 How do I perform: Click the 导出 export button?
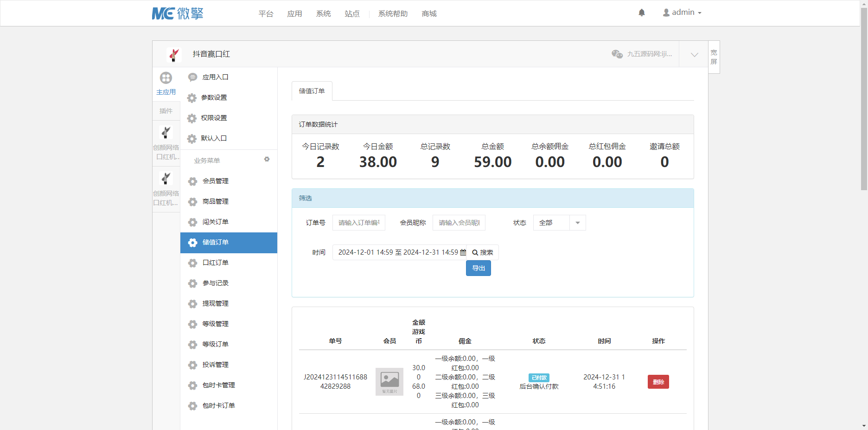pyautogui.click(x=478, y=268)
